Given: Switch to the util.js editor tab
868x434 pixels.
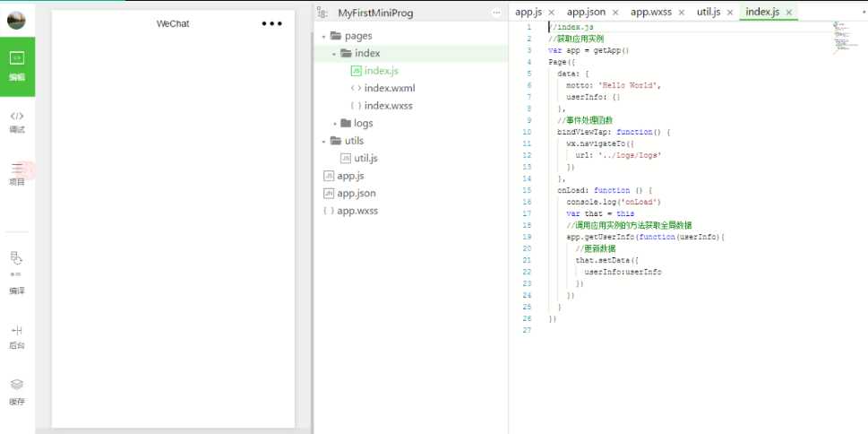Looking at the screenshot, I should 709,12.
